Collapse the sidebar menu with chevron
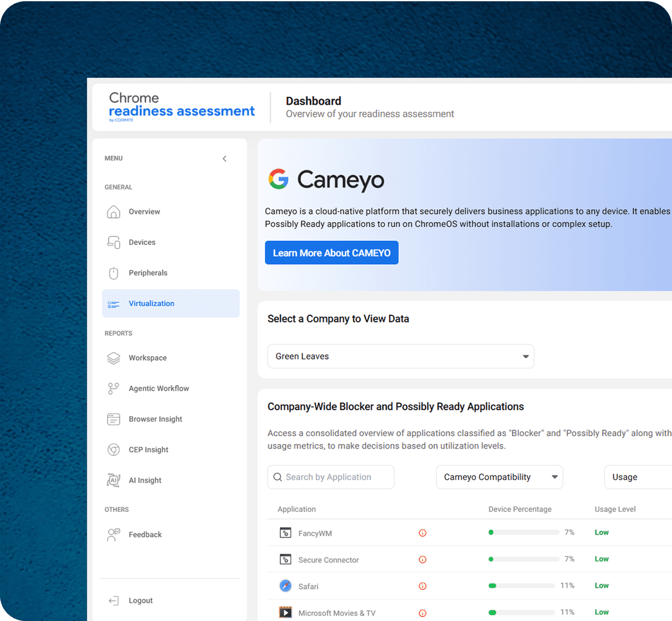This screenshot has width=672, height=621. point(225,158)
